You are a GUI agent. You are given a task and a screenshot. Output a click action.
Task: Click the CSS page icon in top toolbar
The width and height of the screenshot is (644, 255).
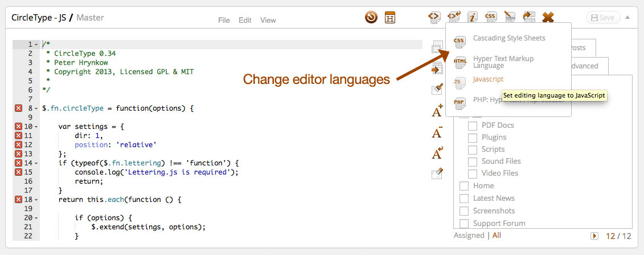point(490,17)
